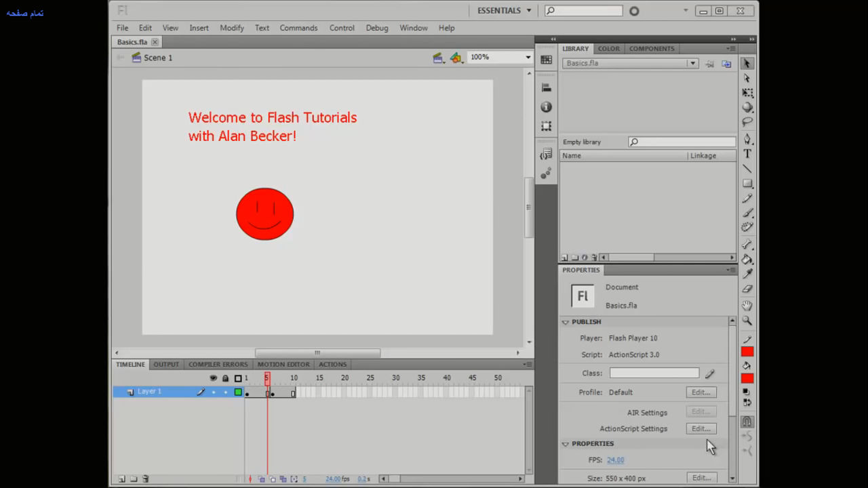The image size is (868, 488).
Task: Toggle lock all layers padlock icon
Action: (x=225, y=378)
